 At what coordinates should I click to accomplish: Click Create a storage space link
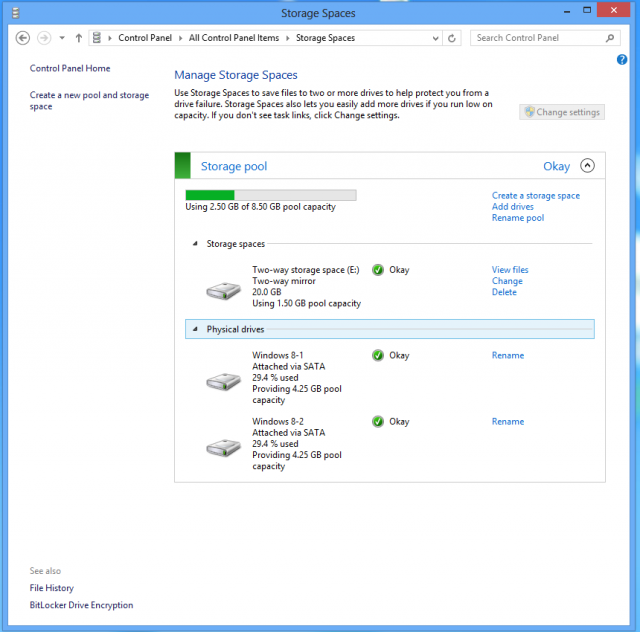tap(536, 196)
